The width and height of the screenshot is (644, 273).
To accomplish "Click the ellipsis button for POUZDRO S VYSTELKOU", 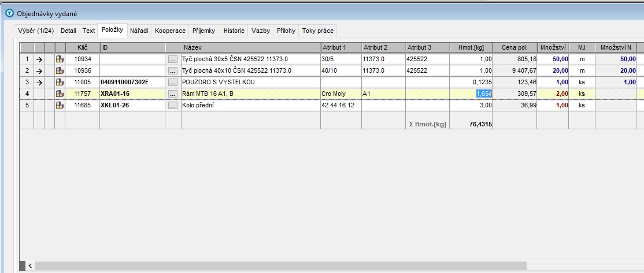I will click(x=173, y=83).
